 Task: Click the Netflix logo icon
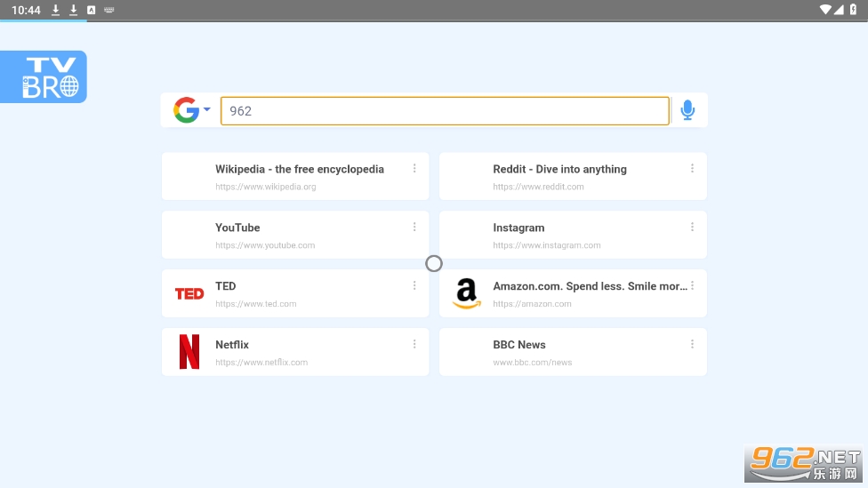coord(189,352)
